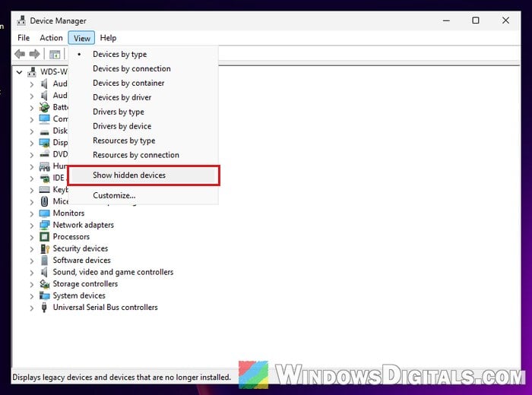This screenshot has height=395, width=532.
Task: Open the Action menu
Action: click(51, 38)
